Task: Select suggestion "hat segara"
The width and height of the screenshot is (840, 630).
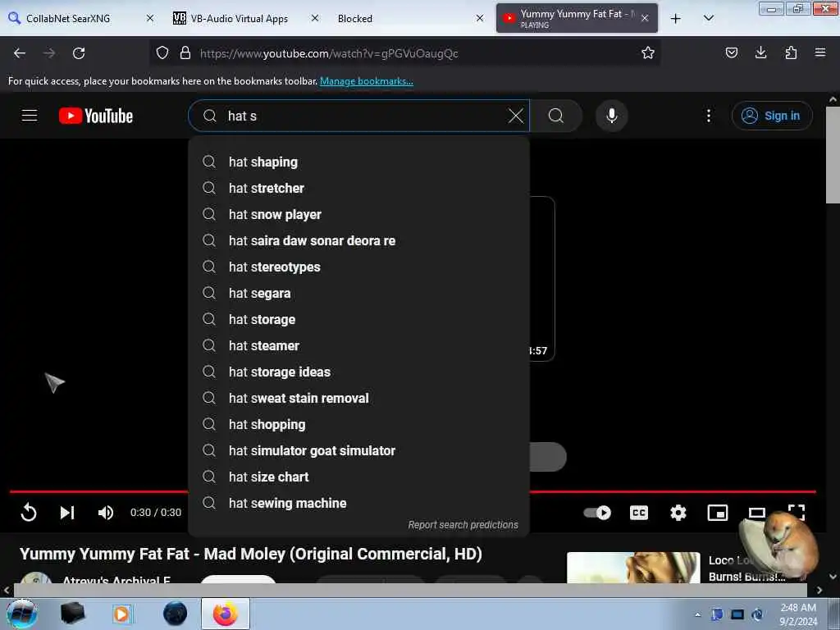Action: click(359, 293)
